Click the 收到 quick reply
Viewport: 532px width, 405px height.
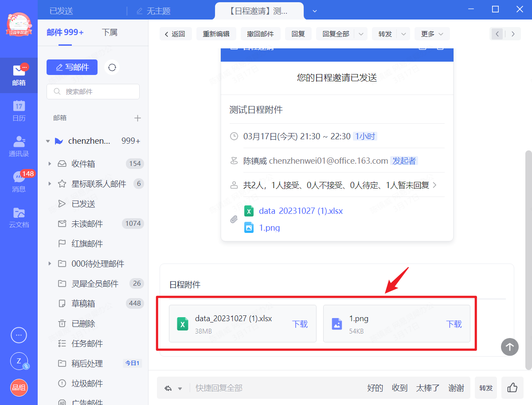coord(399,388)
